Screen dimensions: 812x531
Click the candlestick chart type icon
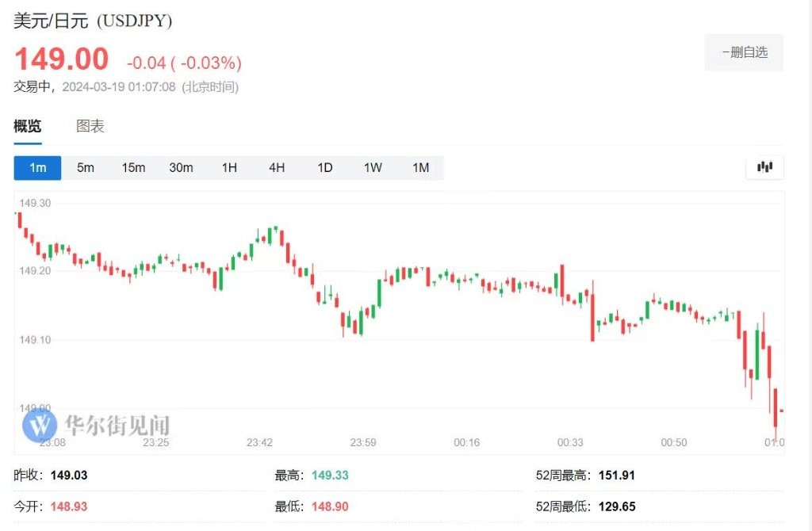point(764,167)
